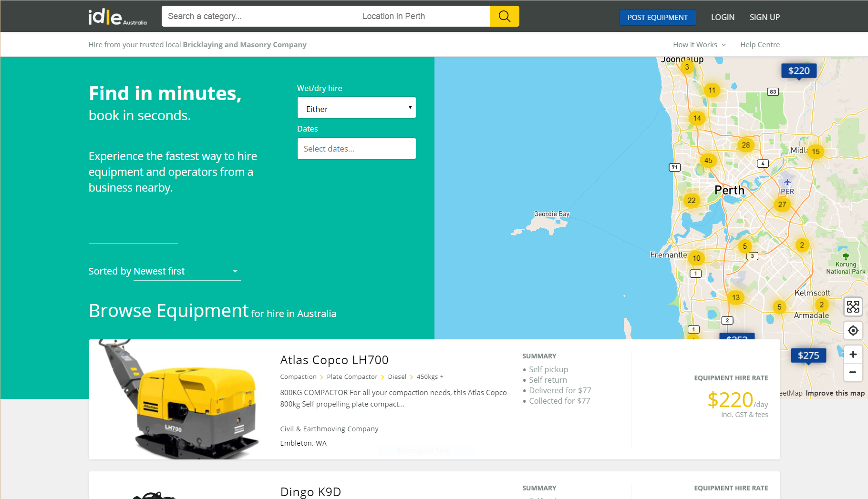Screen dimensions: 868x499
Task: Zoom in the map with plus button
Action: pyautogui.click(x=853, y=354)
